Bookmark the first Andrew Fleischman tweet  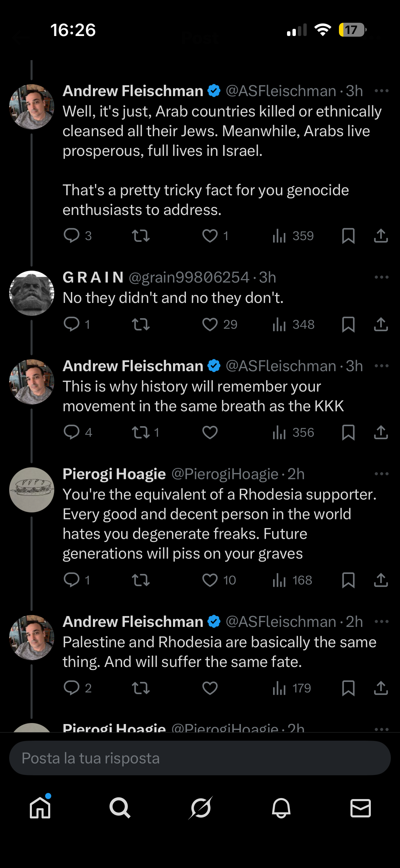(348, 236)
